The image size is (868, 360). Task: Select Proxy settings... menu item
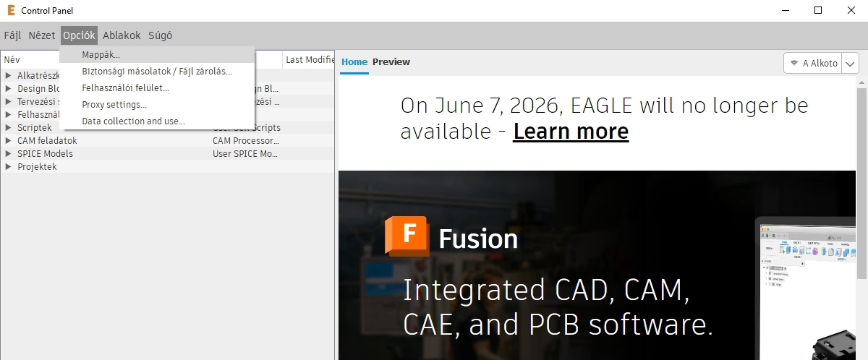[x=114, y=105]
